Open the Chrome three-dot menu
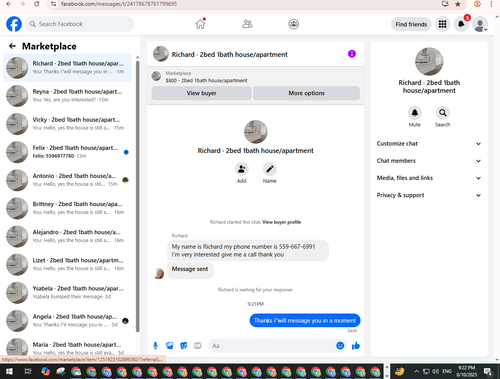500x379 pixels. [491, 4]
